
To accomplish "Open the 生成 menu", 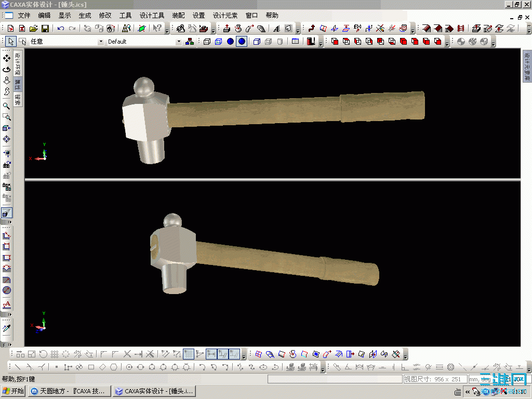I will [85, 15].
